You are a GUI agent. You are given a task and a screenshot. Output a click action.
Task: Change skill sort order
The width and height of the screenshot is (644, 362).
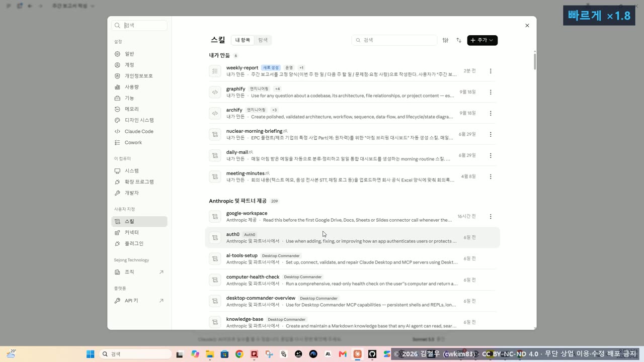pyautogui.click(x=459, y=40)
